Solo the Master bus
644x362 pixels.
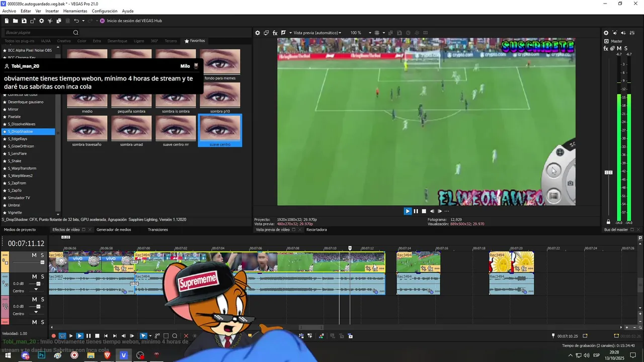coord(626,48)
